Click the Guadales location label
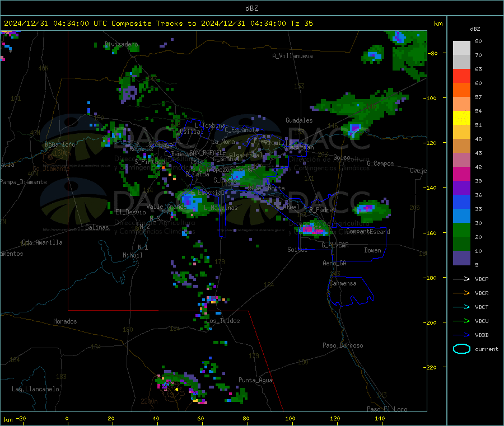Viewport: 504px width, 426px height. pos(299,120)
